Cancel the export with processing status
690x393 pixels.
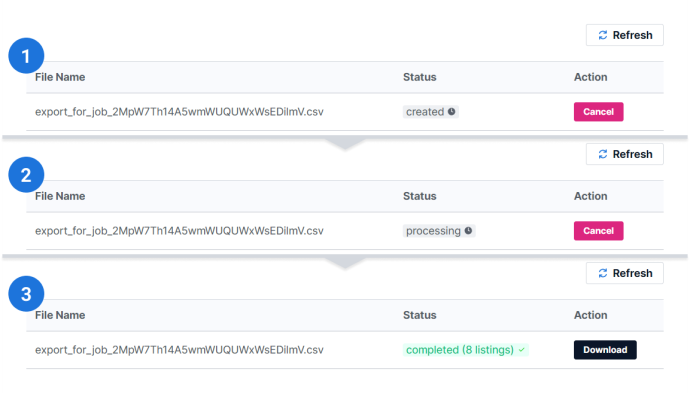(598, 231)
